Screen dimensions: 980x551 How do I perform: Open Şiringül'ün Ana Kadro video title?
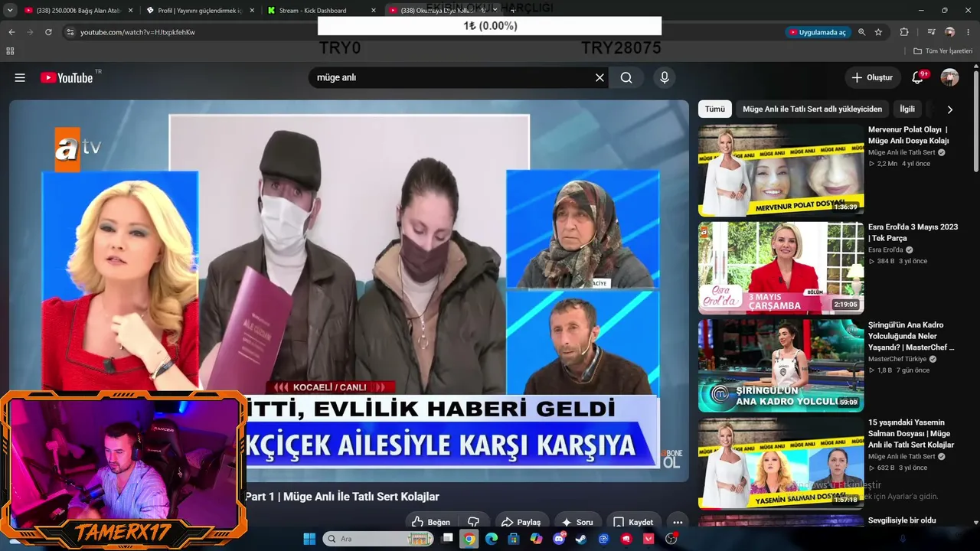point(911,336)
